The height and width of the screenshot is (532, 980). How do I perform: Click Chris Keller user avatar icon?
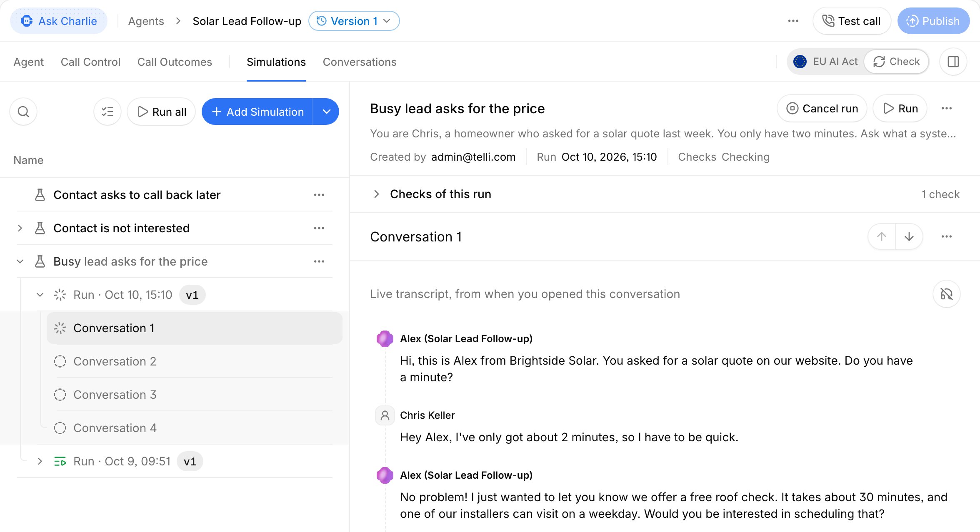coord(385,415)
